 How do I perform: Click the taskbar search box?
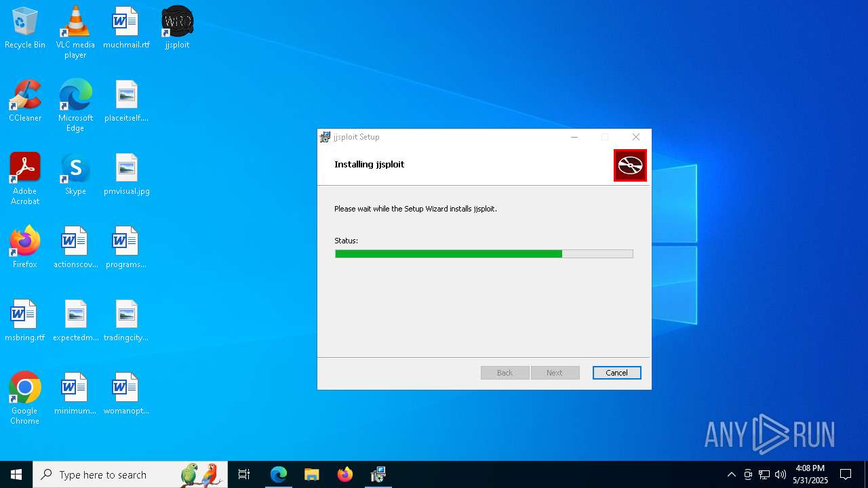point(130,474)
